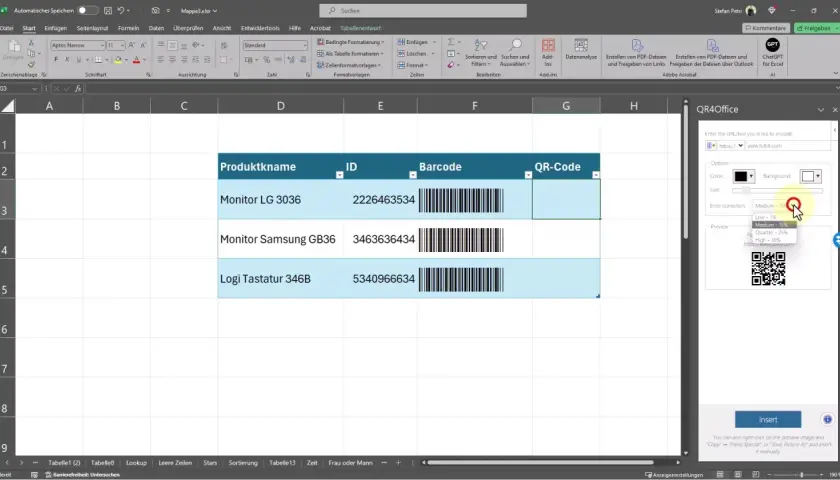Open the https protocol dropdown in QR4Office

point(731,145)
